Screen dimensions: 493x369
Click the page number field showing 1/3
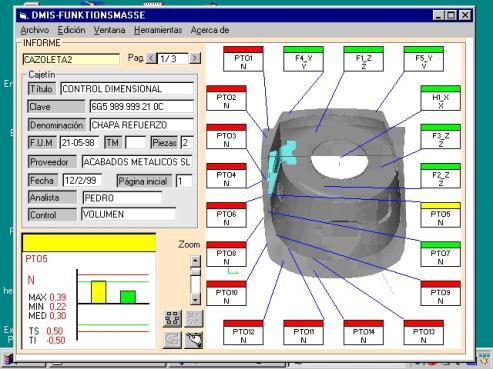[173, 59]
